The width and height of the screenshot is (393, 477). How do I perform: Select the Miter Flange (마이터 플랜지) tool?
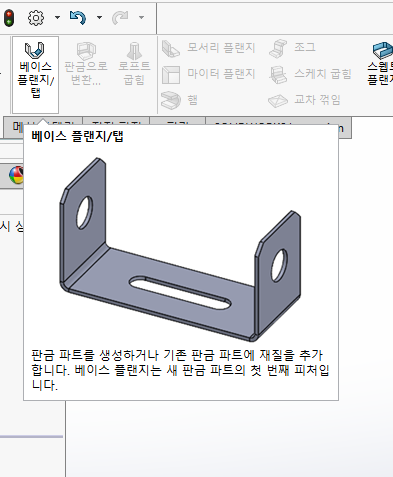pyautogui.click(x=208, y=74)
